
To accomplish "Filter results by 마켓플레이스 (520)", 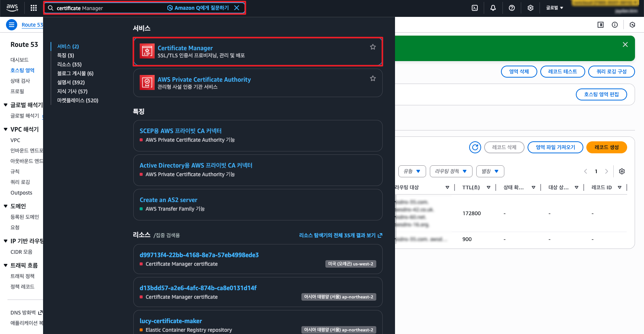I will 78,100.
